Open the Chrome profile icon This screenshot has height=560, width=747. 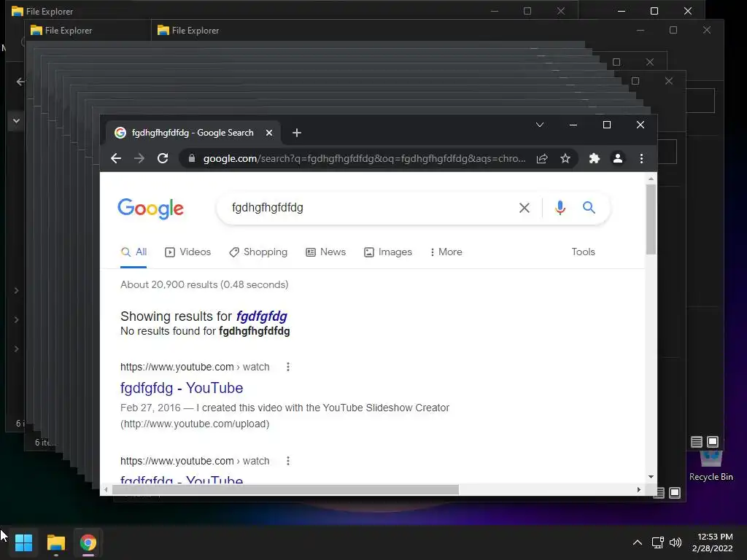[x=617, y=158]
